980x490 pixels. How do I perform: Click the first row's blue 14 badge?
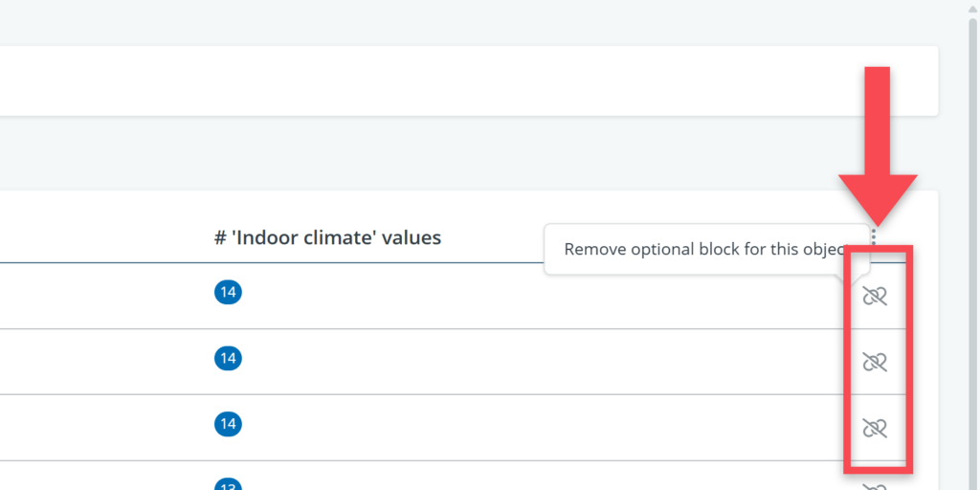coord(228,293)
